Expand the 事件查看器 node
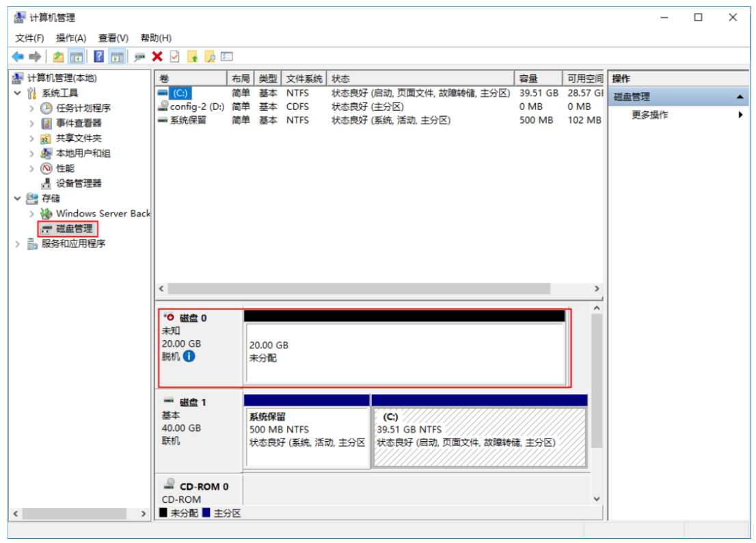This screenshot has height=543, width=756. coord(32,124)
